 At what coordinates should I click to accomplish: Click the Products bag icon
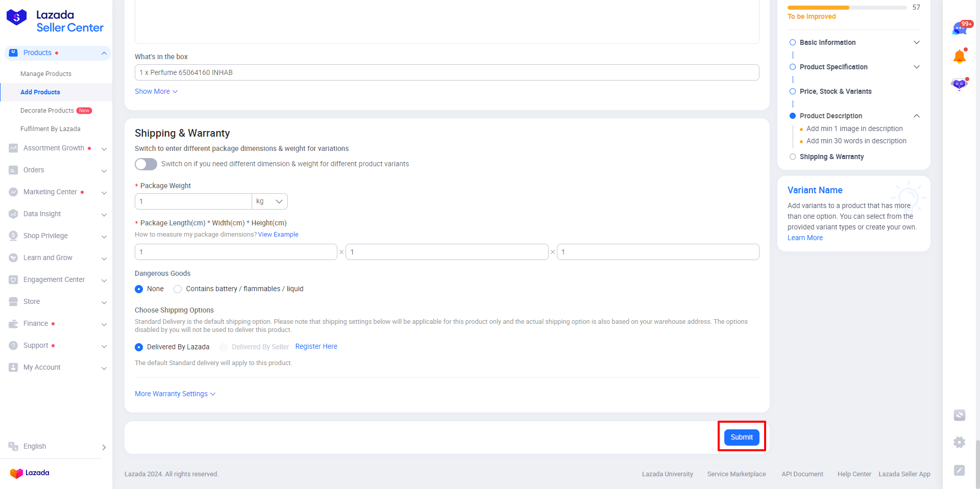click(x=14, y=53)
